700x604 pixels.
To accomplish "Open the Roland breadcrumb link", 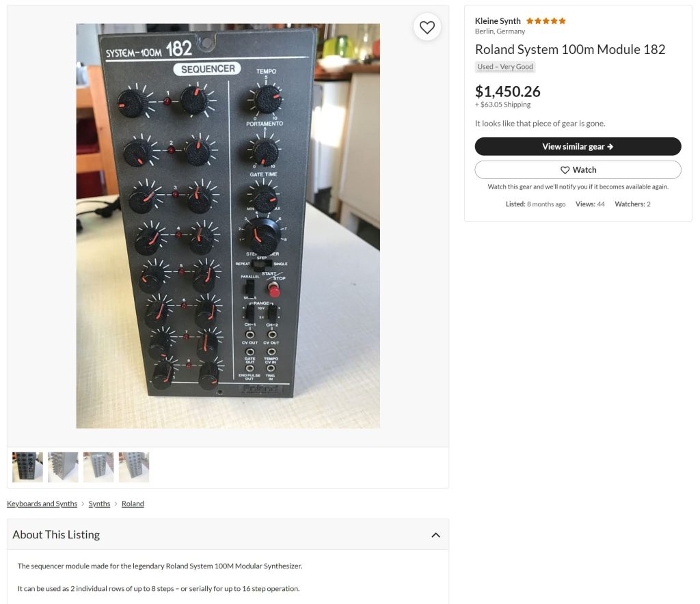I will click(133, 503).
